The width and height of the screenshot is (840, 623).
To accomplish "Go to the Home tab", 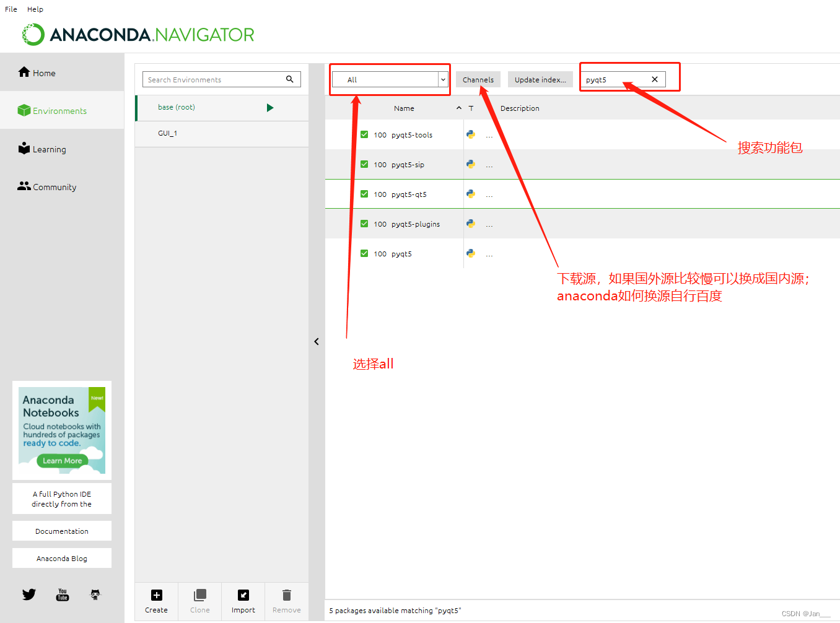I will [x=62, y=72].
